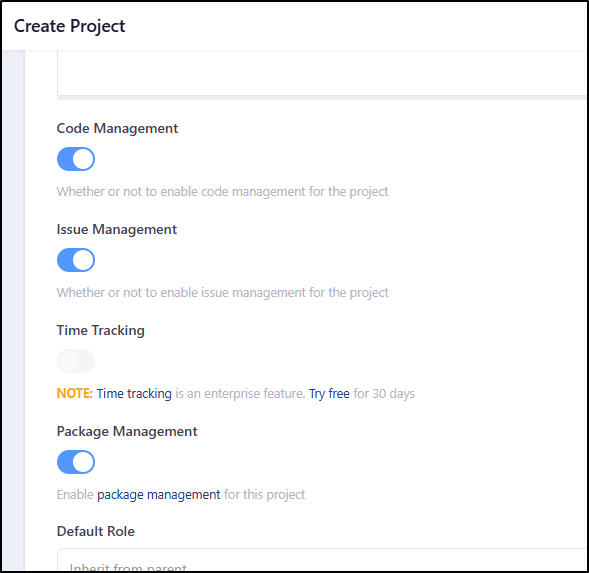Click the code management description text

(222, 192)
